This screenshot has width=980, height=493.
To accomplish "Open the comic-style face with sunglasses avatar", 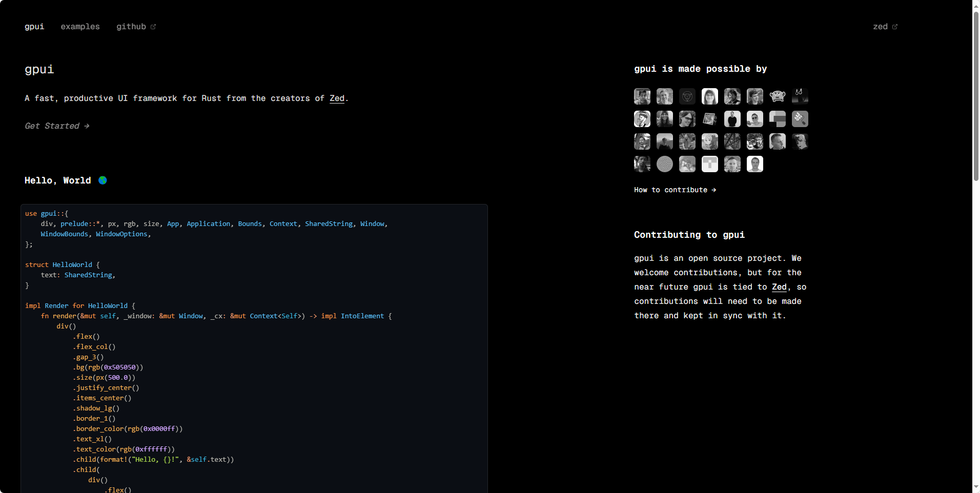I will point(800,141).
